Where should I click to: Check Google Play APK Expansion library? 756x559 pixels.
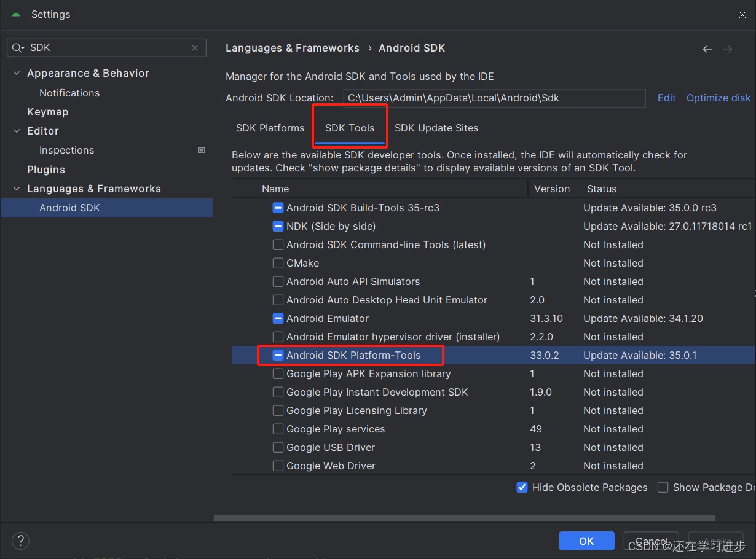point(278,373)
